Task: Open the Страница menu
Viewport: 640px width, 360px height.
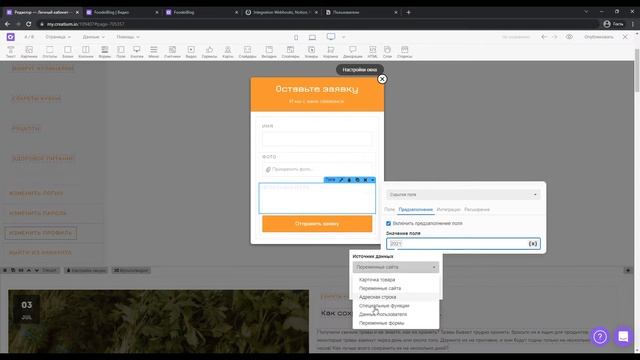Action: 58,37
